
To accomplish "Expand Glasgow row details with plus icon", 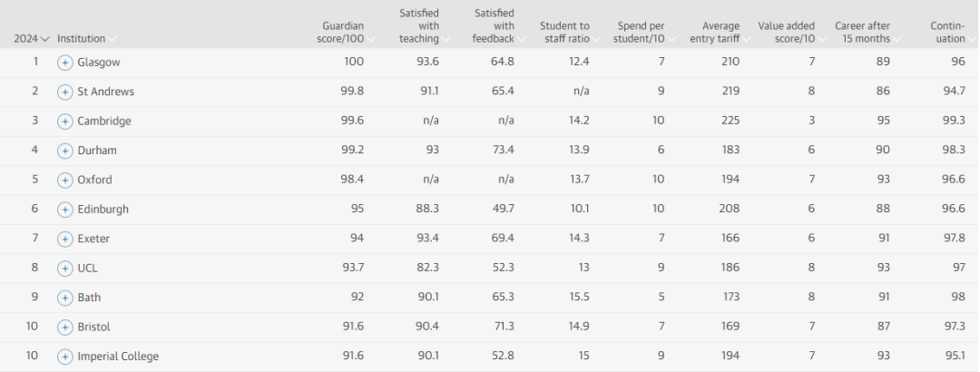I will tap(65, 63).
